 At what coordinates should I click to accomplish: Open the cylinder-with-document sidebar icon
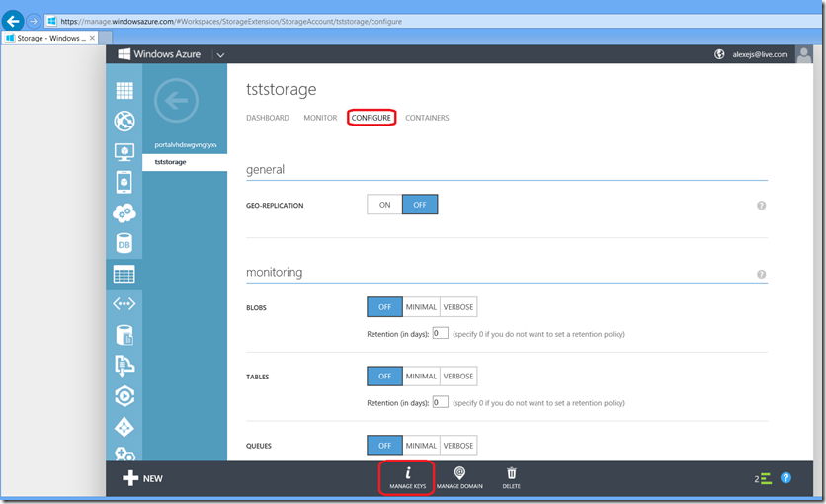[x=124, y=335]
